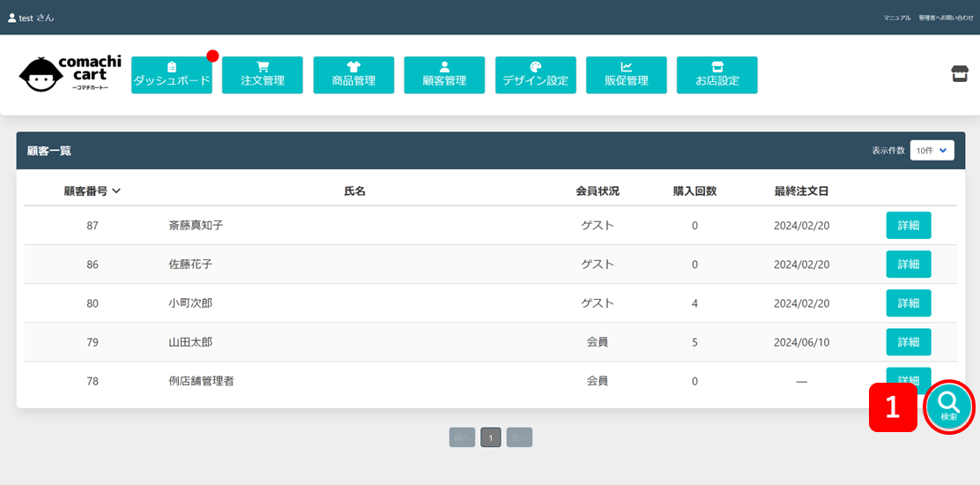
Task: Click customer number 79
Action: coord(93,342)
